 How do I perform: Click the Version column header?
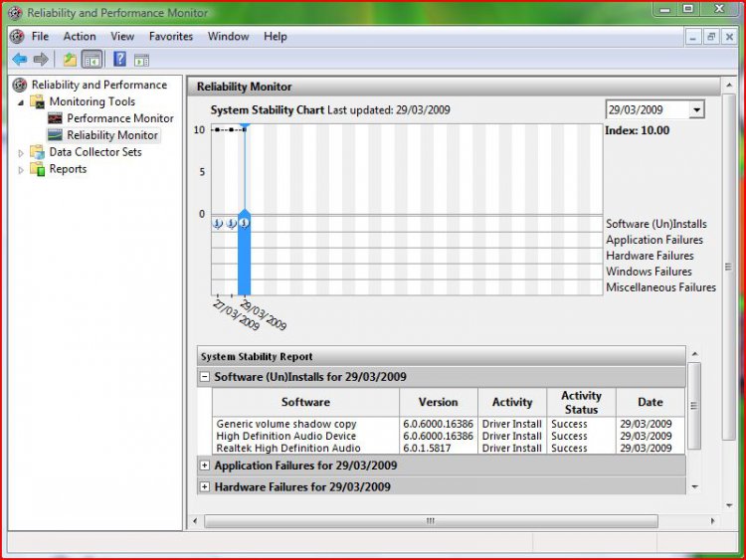click(439, 402)
